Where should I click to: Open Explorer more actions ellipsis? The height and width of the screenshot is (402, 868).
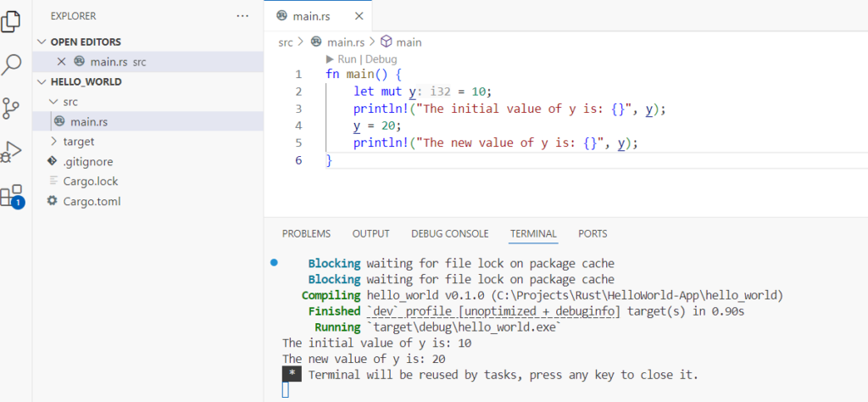click(x=242, y=16)
